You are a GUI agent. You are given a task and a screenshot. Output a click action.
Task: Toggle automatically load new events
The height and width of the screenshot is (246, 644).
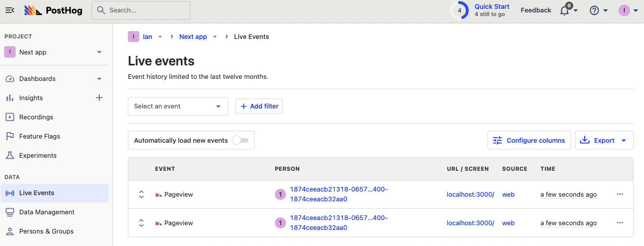pyautogui.click(x=240, y=140)
